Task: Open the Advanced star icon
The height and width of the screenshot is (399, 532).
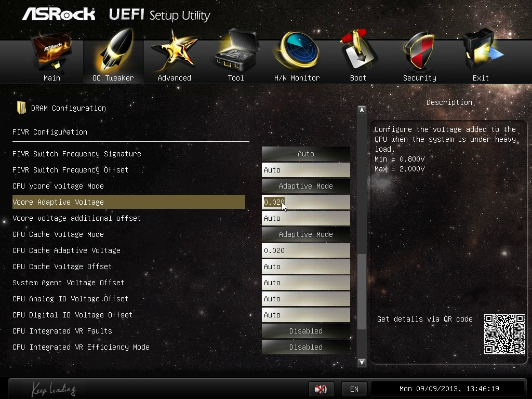Action: pyautogui.click(x=174, y=51)
